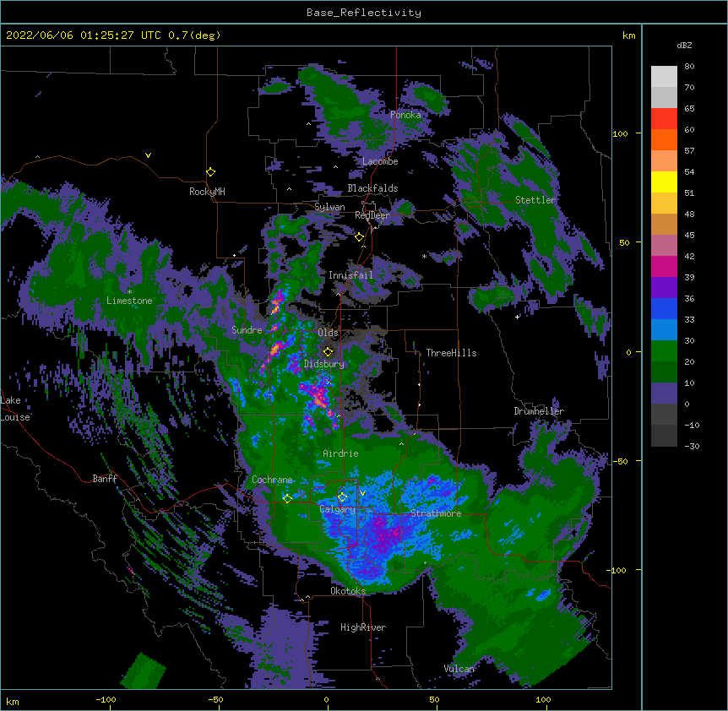Click the km unit label at bottom left
This screenshot has height=711, width=728.
tap(13, 701)
